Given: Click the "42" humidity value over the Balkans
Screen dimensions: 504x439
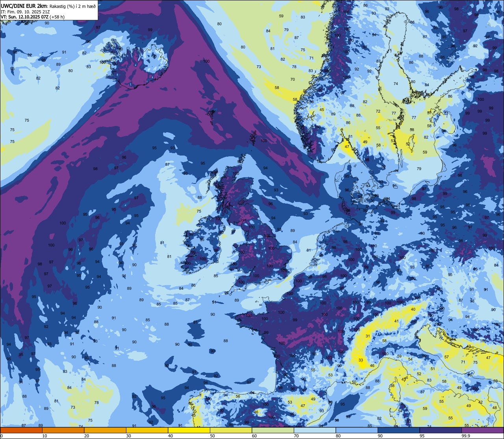Looking at the screenshot, I should (480, 402).
